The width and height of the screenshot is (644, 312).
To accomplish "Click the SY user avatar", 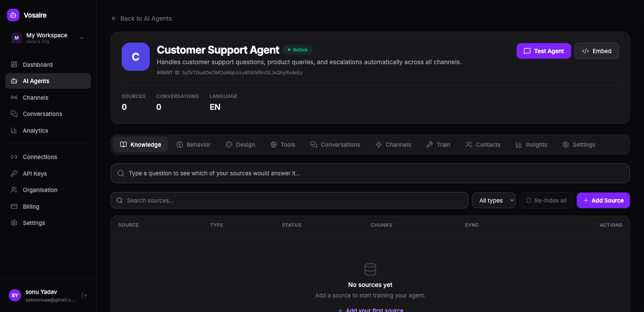I will [15, 295].
